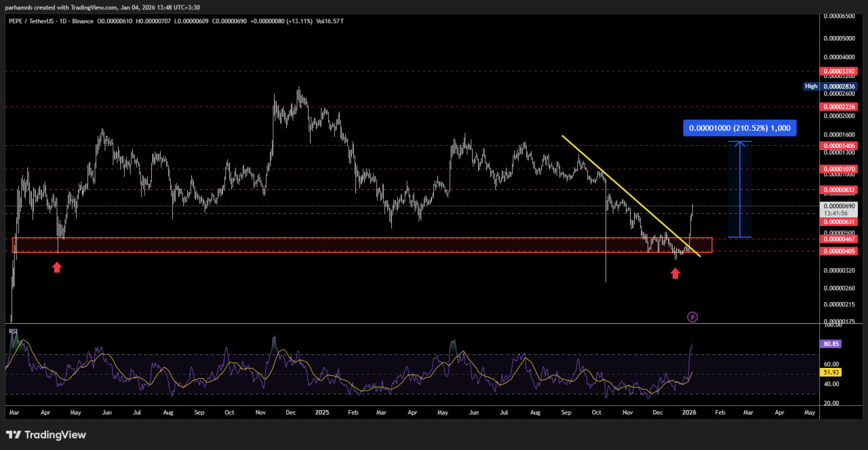The height and width of the screenshot is (450, 868).
Task: Click the 0.00003392 red price label
Action: click(840, 71)
